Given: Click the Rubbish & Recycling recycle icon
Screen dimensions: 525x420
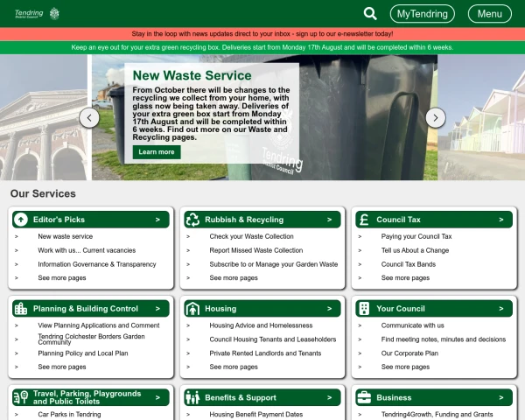Looking at the screenshot, I should point(192,220).
